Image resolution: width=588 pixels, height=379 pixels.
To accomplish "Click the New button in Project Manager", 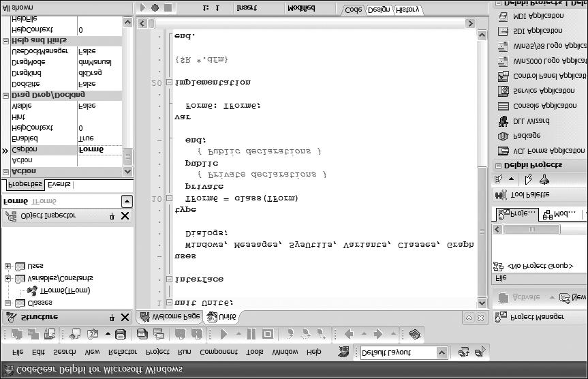I will point(572,298).
